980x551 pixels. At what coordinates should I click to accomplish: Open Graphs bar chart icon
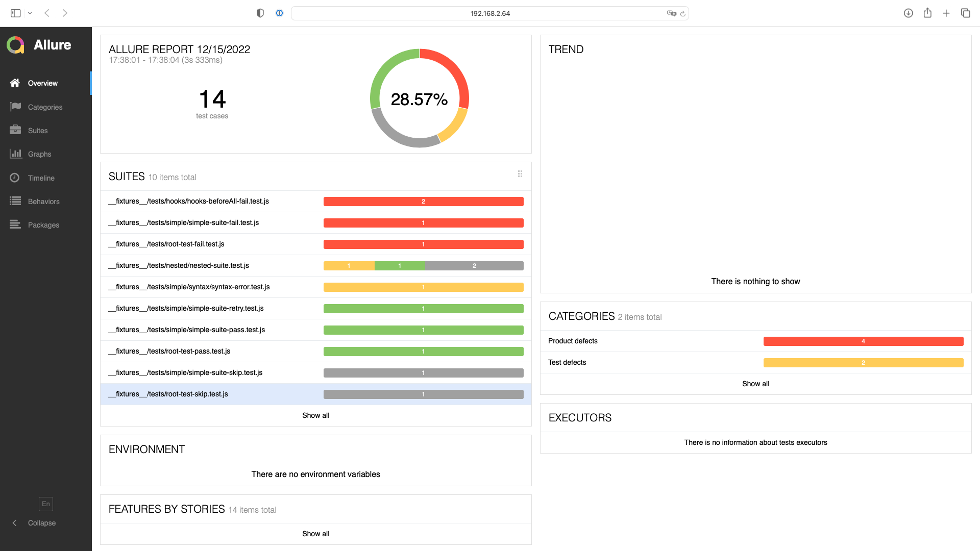pos(15,154)
